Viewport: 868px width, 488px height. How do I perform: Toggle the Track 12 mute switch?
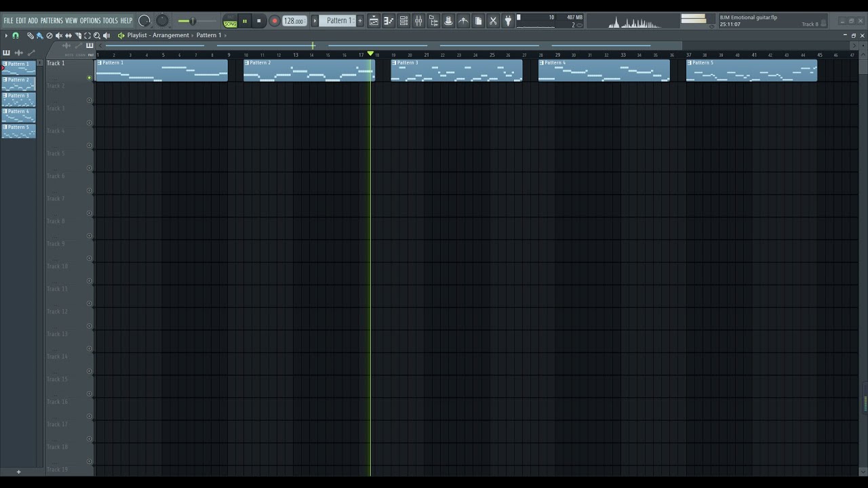pos(89,326)
